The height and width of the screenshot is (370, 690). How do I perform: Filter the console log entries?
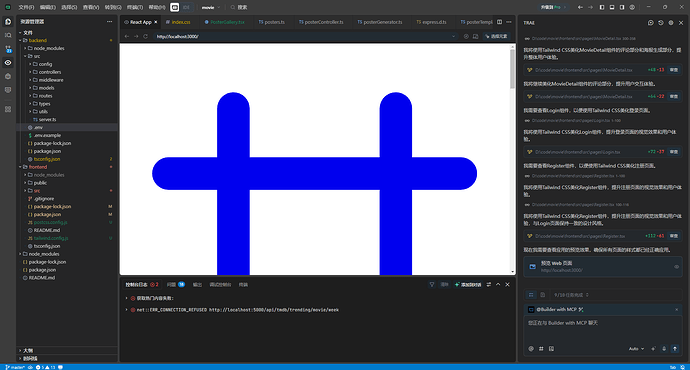pyautogui.click(x=432, y=285)
